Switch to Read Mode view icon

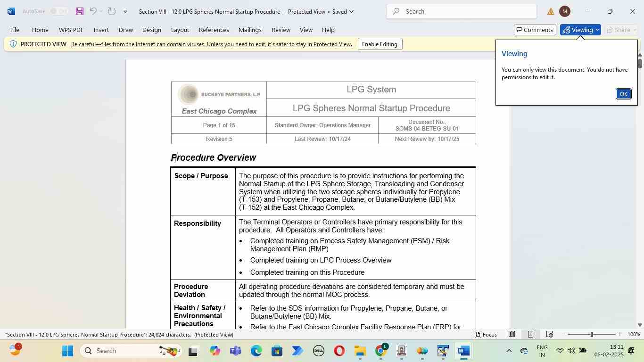(x=512, y=334)
